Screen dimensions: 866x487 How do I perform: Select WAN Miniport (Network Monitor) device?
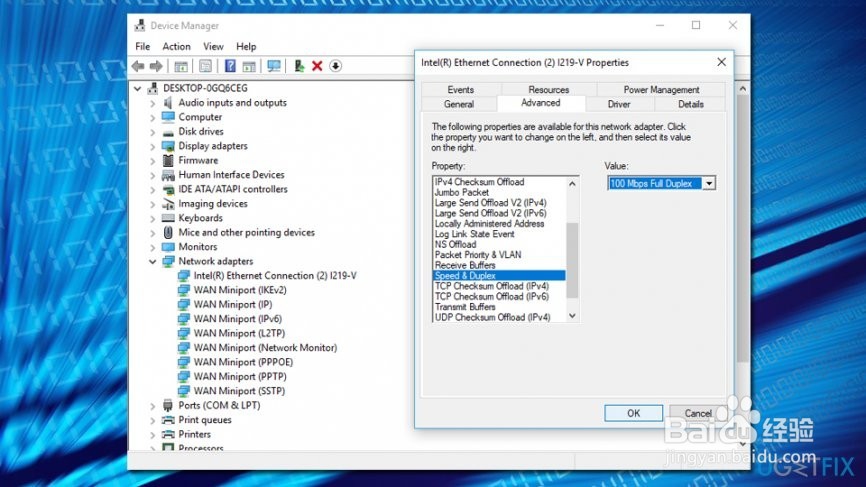(x=265, y=348)
